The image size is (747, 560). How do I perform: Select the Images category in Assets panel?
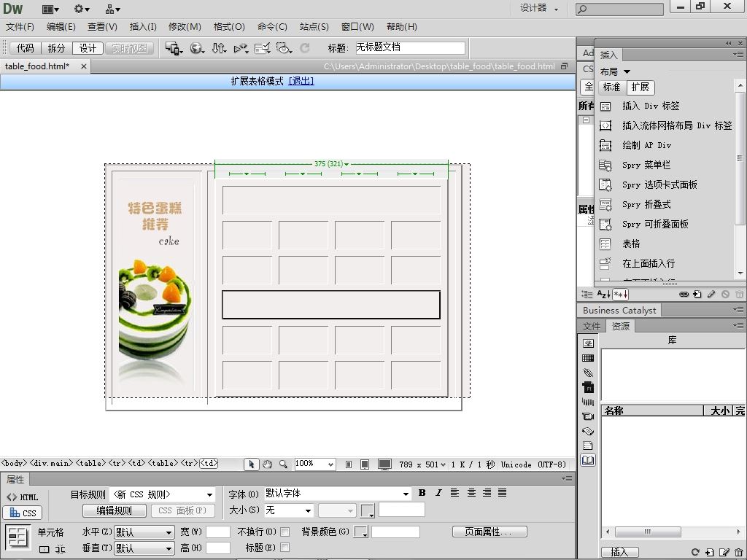(x=588, y=343)
